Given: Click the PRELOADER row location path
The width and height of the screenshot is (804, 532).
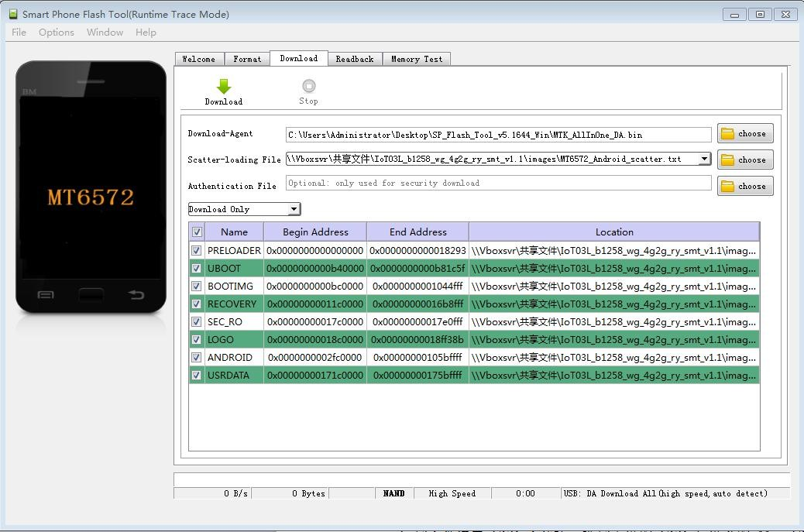Looking at the screenshot, I should point(613,251).
